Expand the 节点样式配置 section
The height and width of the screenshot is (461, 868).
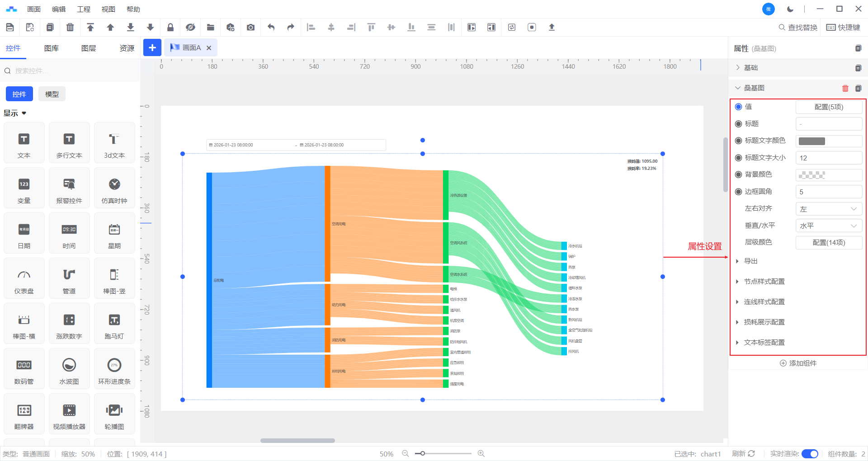tap(764, 282)
